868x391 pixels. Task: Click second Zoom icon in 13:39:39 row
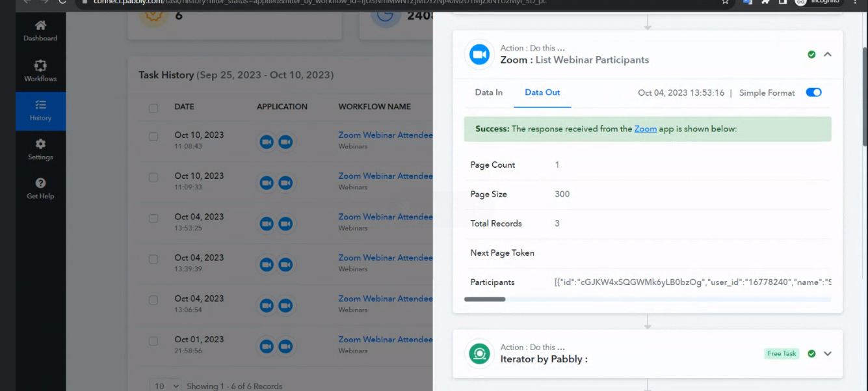(285, 264)
